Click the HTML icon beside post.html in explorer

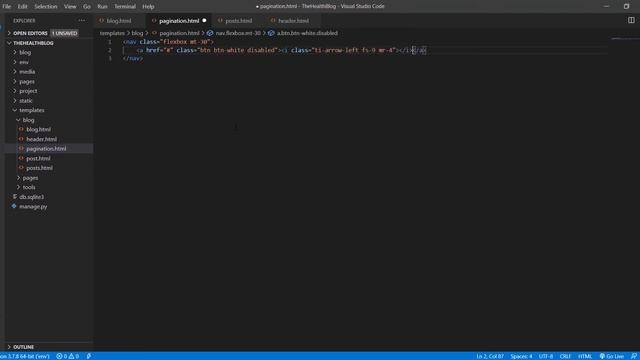(x=21, y=158)
